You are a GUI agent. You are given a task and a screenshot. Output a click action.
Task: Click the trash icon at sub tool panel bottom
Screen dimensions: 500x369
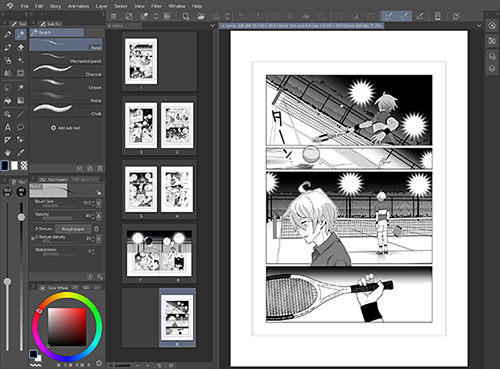(100, 169)
